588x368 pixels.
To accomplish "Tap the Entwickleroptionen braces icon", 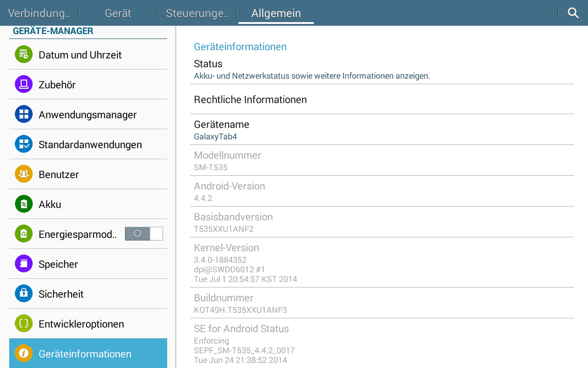I will tap(23, 323).
